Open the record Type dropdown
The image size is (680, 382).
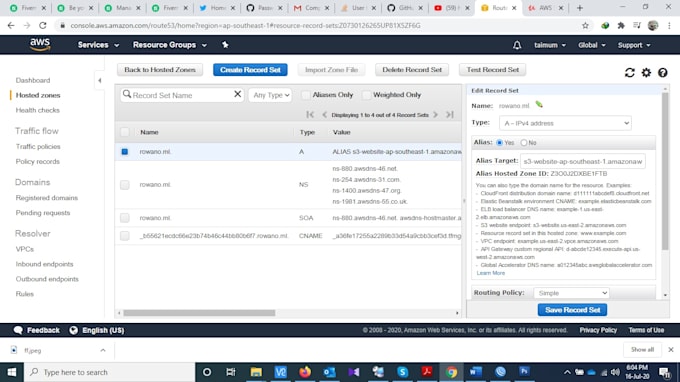[565, 123]
